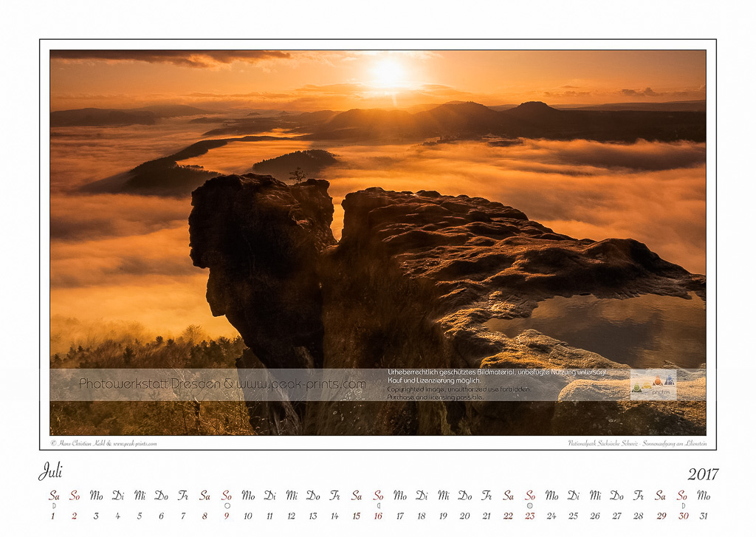
Task: Select day 18 in the calendar row
Action: (422, 516)
